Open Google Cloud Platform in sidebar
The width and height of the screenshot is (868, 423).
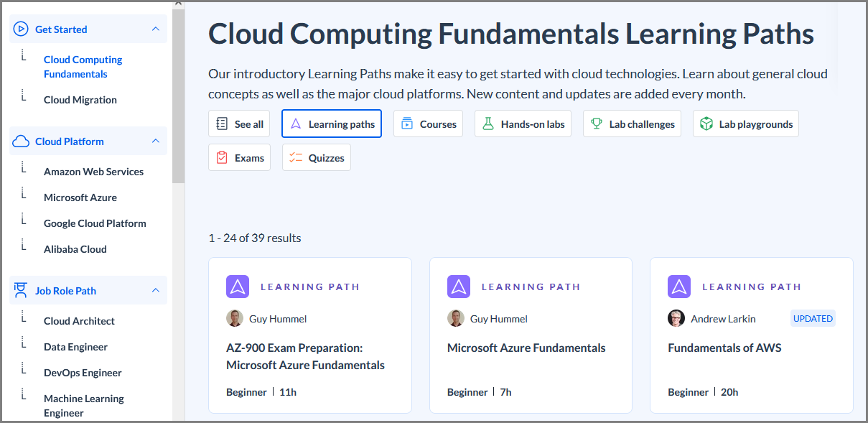pos(95,223)
